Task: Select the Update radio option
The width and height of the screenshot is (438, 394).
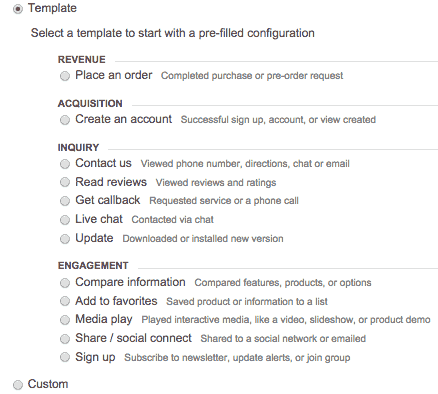Action: point(65,239)
